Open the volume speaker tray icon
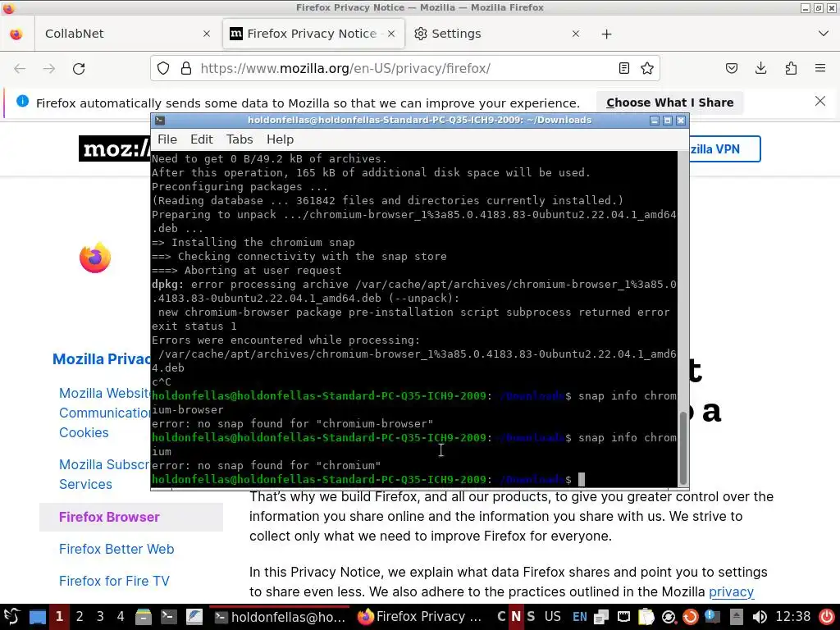 [x=759, y=617]
